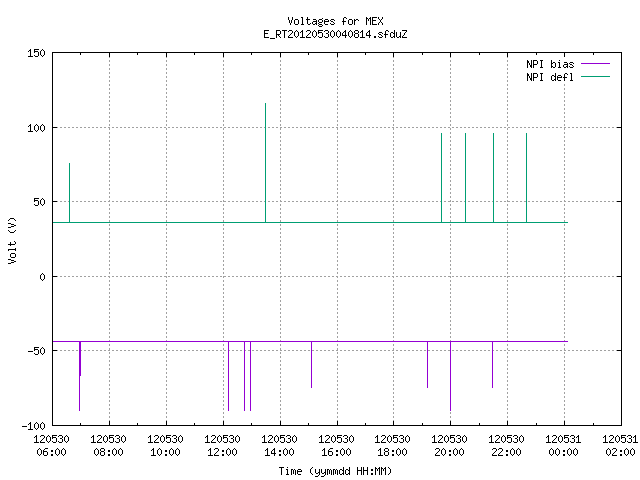Click the purple spike at the 20:00 gridline
The width and height of the screenshot is (640, 480).
point(450,376)
